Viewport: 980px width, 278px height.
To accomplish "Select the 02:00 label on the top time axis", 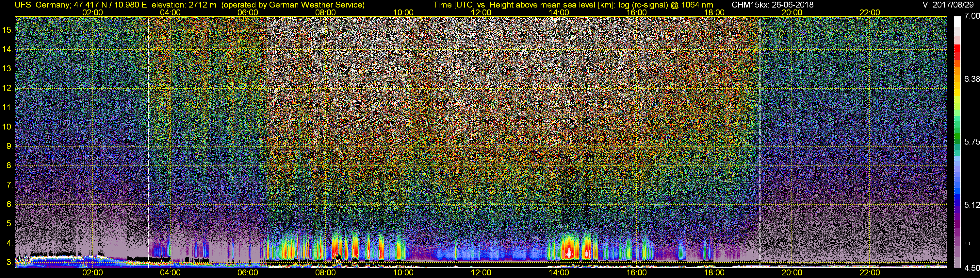I will coord(92,12).
